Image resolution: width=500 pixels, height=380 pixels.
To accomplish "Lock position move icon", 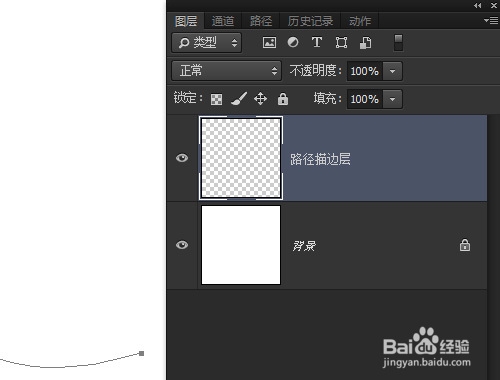I will coord(260,99).
